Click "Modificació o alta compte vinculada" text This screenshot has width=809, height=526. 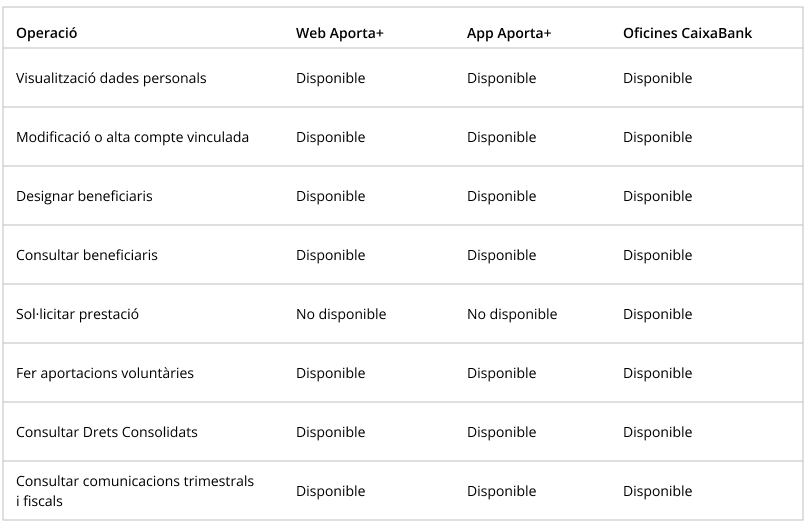[132, 137]
